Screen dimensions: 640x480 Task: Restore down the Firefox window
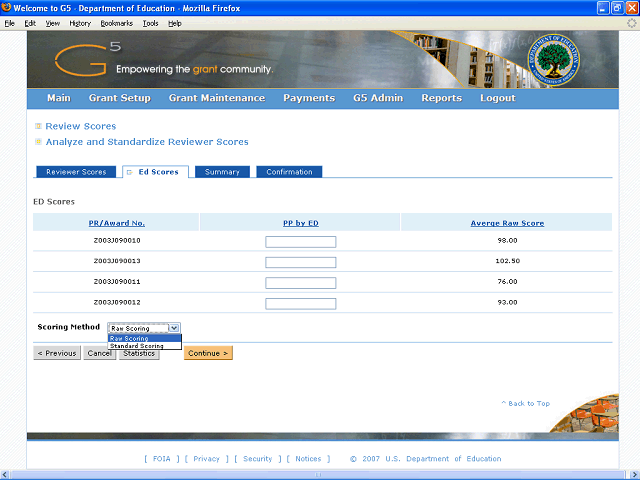[618, 8]
